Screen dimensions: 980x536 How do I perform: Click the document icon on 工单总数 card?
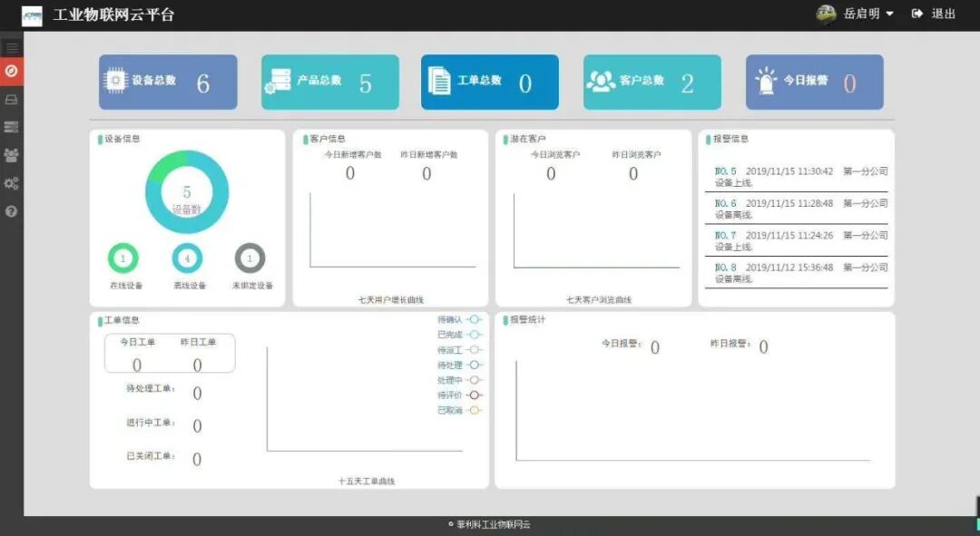pyautogui.click(x=438, y=81)
